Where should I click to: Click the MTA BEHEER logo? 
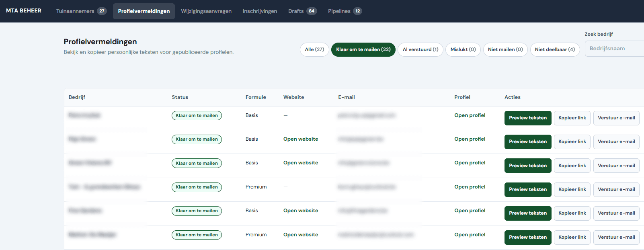click(24, 11)
